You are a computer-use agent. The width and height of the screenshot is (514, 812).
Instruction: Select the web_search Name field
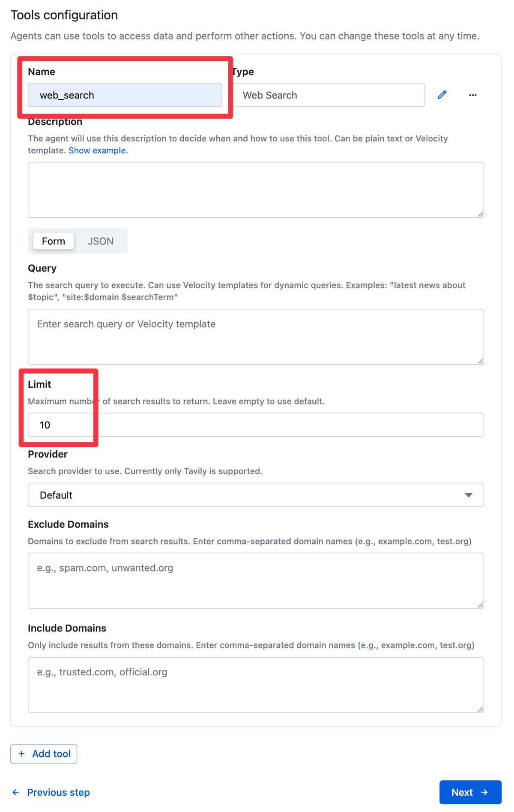click(125, 95)
